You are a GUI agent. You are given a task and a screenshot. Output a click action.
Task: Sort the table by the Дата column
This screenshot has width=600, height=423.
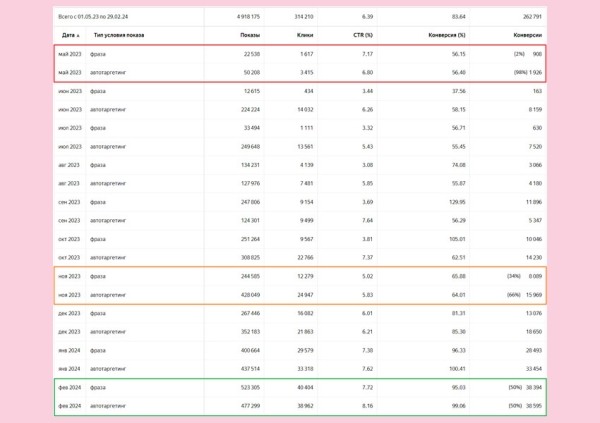(x=68, y=35)
